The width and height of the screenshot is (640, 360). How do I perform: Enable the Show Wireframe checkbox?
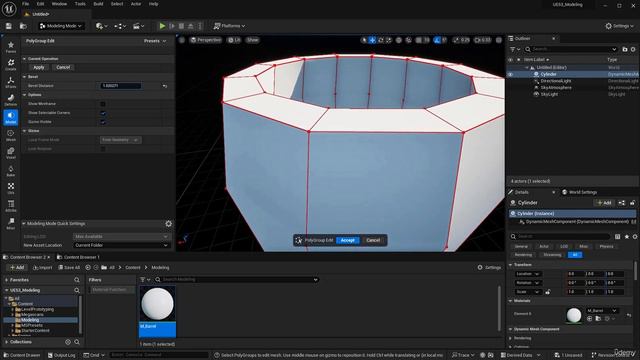pyautogui.click(x=103, y=104)
